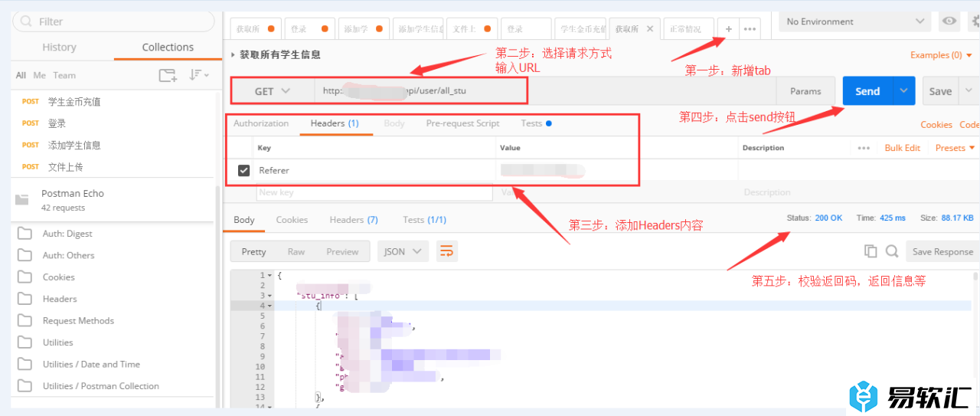Screen dimensions: 980x416
Task: Select the Raw response view
Action: pos(296,251)
